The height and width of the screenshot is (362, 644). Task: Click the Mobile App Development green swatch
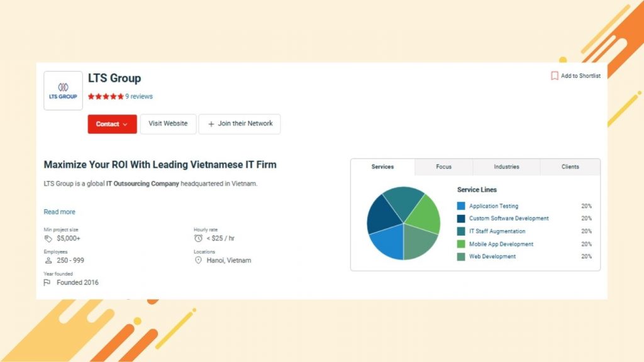point(461,244)
